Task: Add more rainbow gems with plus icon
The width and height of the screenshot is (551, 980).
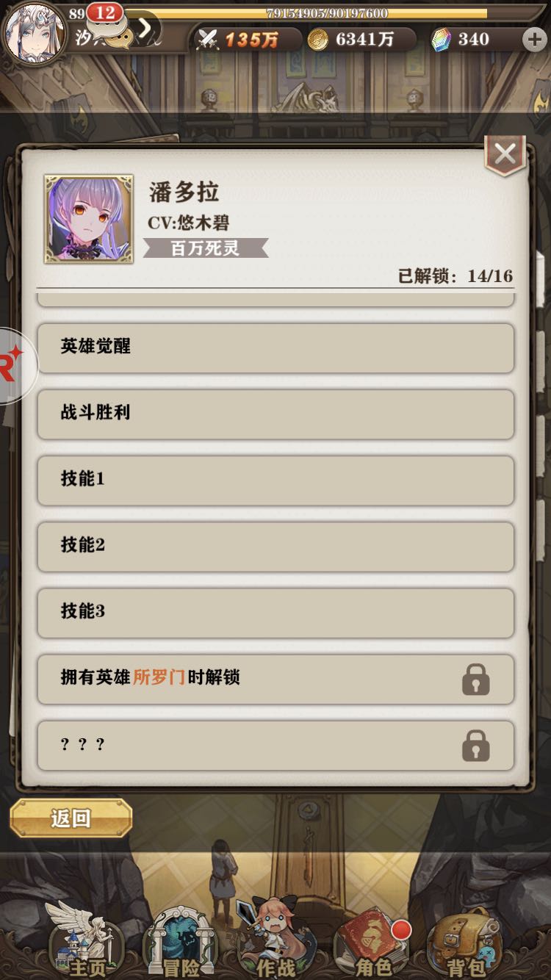Action: [535, 40]
